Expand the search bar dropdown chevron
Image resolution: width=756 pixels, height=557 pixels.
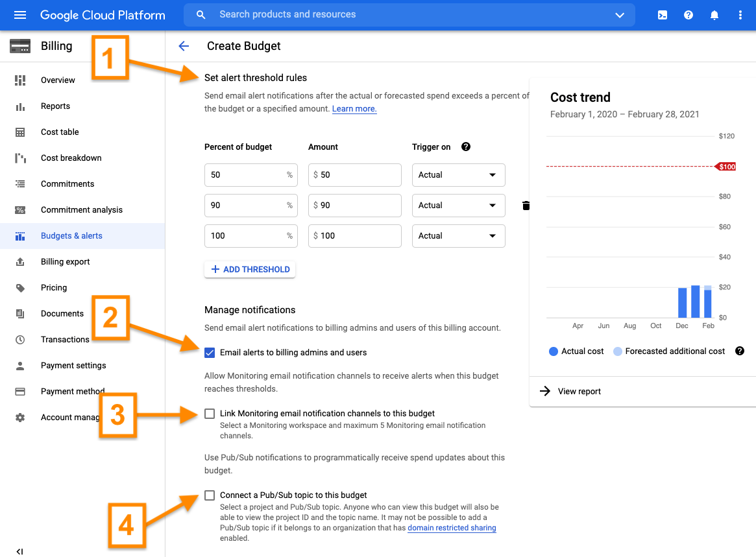(620, 15)
